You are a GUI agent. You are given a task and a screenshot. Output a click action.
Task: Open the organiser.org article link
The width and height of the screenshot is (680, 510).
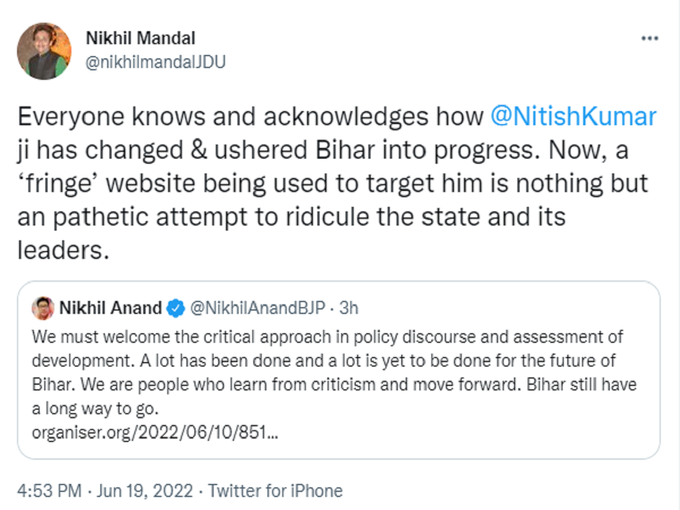[155, 432]
